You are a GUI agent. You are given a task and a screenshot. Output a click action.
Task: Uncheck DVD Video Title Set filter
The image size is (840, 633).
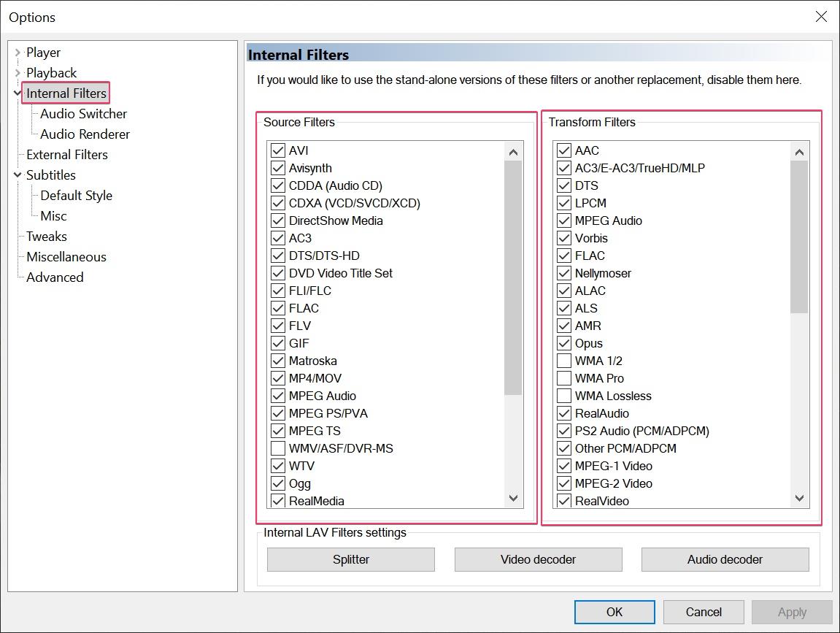277,273
